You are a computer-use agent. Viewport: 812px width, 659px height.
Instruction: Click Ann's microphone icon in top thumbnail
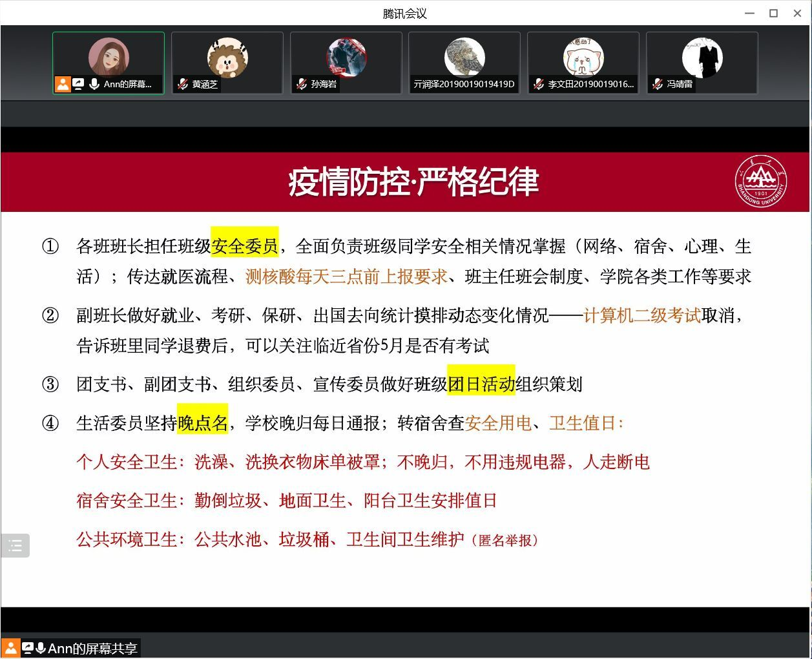point(94,84)
